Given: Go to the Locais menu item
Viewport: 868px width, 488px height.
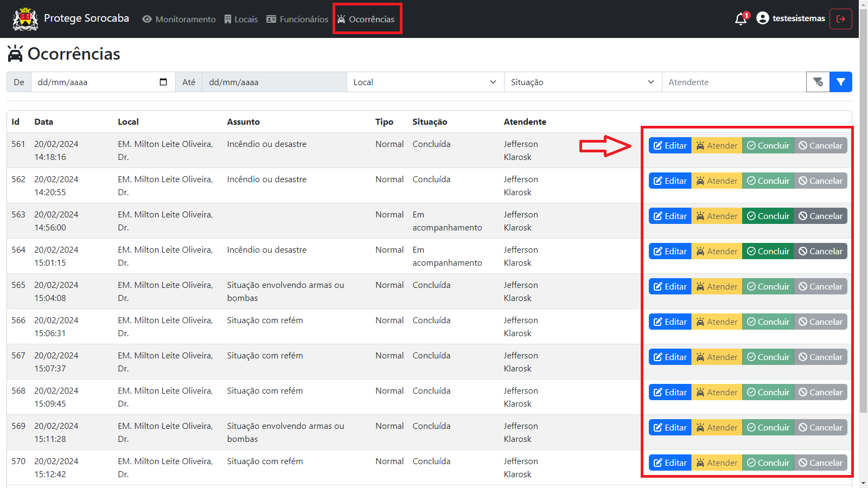Looking at the screenshot, I should pos(241,19).
